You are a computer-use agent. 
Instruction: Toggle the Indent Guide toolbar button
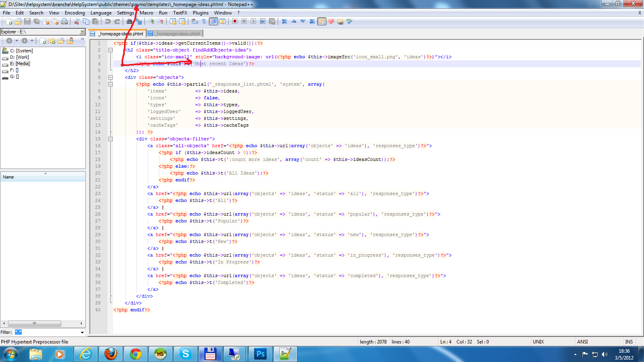click(x=213, y=21)
